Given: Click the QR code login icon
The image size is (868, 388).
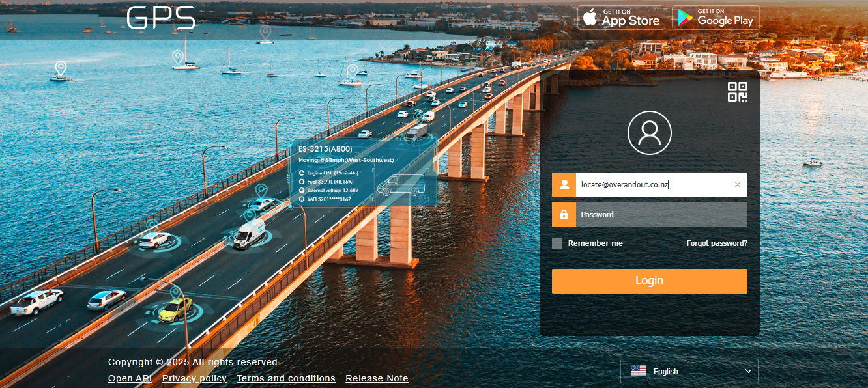Looking at the screenshot, I should (x=738, y=92).
